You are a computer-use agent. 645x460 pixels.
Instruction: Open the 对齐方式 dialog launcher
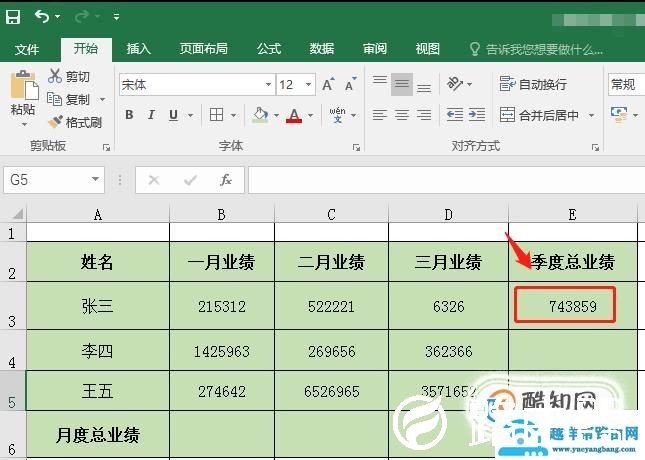click(595, 147)
